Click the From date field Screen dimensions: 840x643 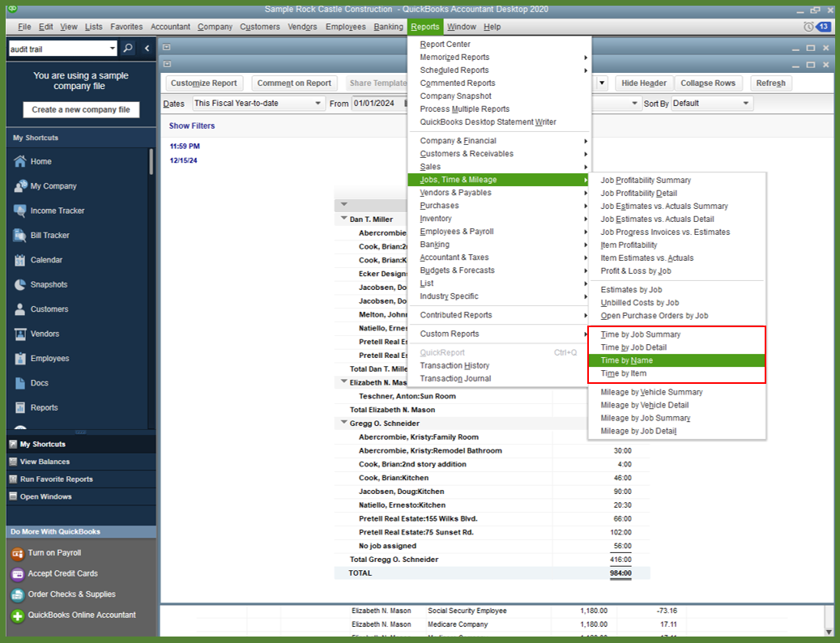(378, 104)
